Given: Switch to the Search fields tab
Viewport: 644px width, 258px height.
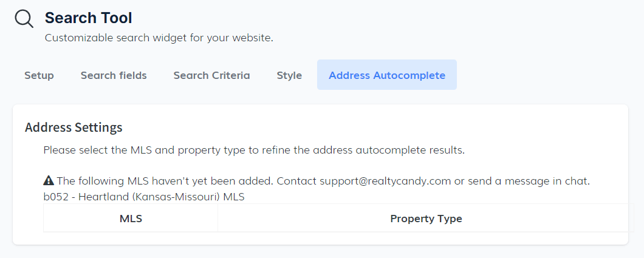Looking at the screenshot, I should point(114,75).
